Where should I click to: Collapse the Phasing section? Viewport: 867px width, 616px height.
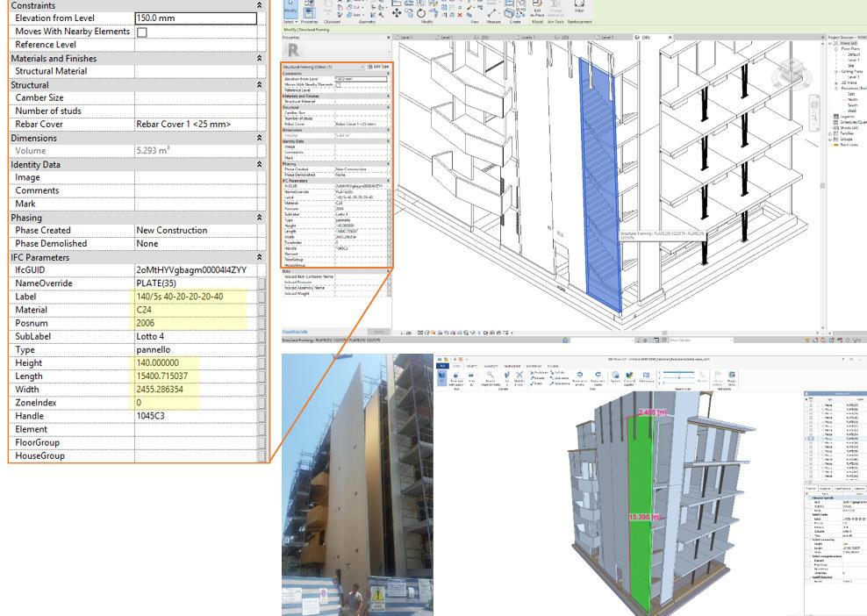point(260,218)
